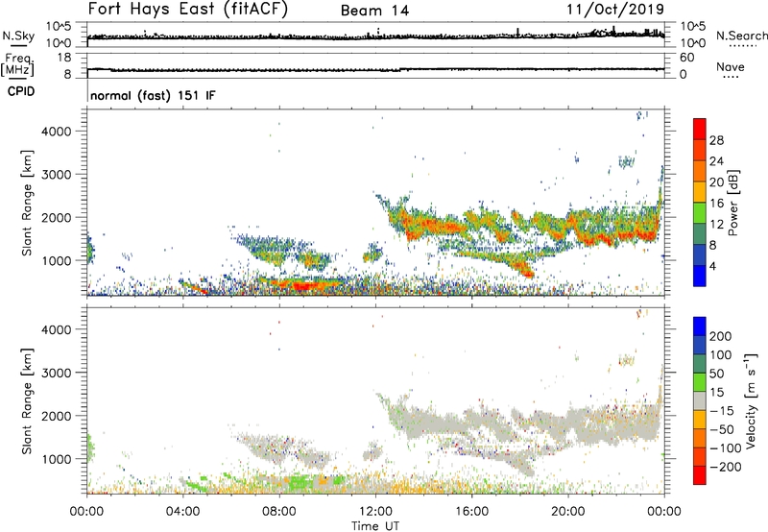Pick the yellow-orange 16–20 dB power swatch
This screenshot has height=532, width=768.
[700, 191]
